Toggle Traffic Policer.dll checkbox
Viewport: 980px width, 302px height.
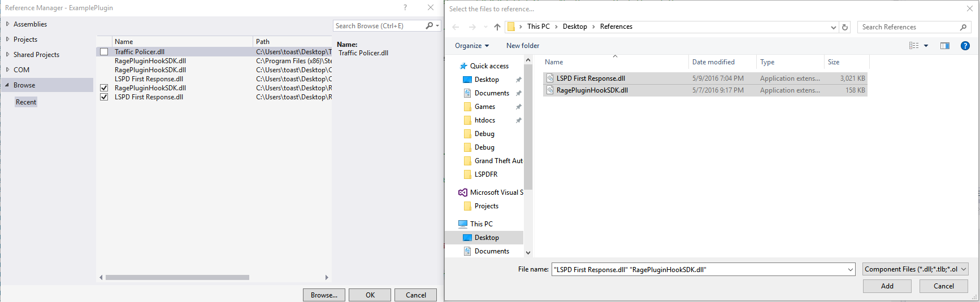104,52
